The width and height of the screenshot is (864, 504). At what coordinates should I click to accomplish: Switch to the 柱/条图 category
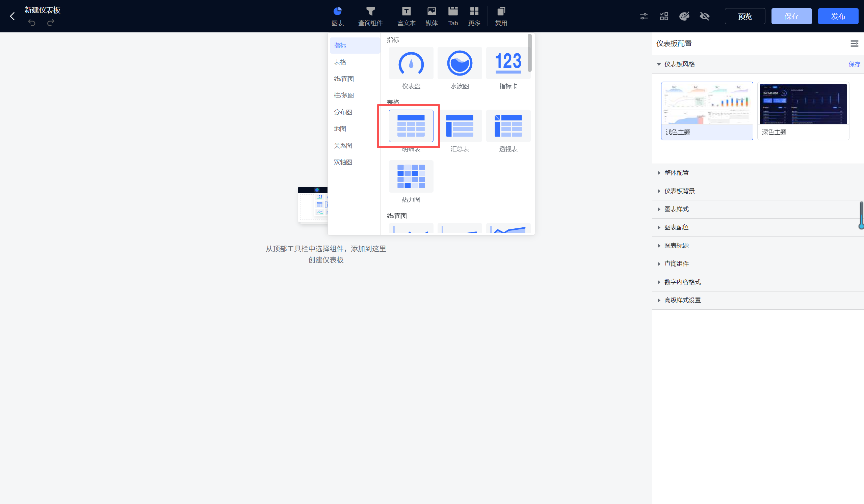coord(344,95)
